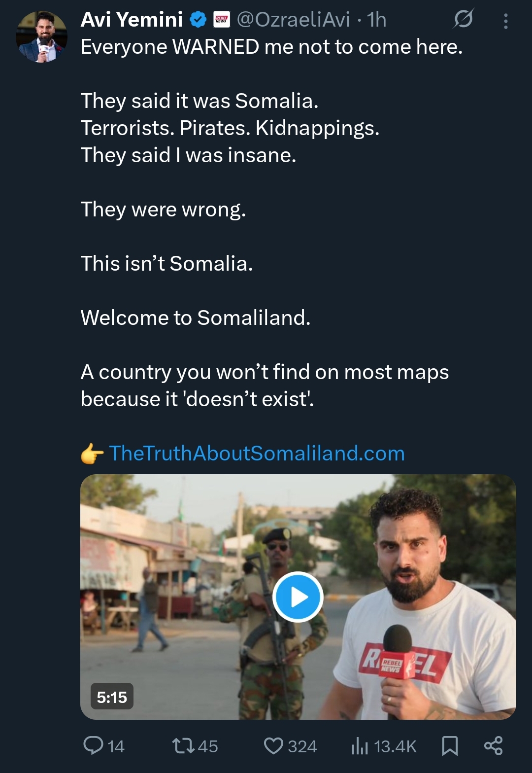
Task: Click the blue verified checkmark badge
Action: click(x=198, y=20)
